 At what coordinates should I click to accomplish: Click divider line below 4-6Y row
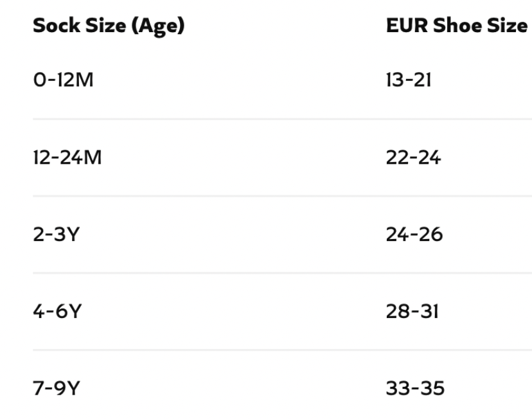pos(282,350)
